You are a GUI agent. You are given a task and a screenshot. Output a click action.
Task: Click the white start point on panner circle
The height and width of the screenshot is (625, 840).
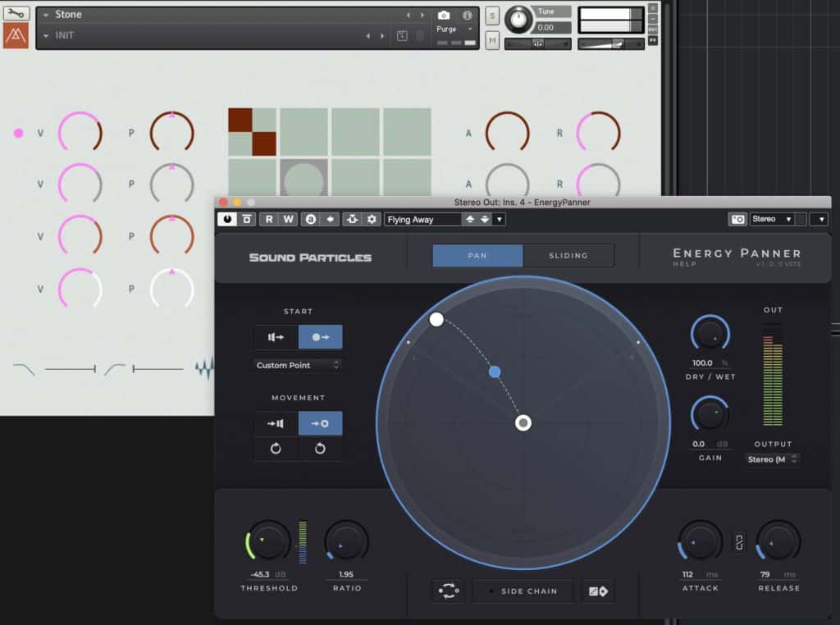pyautogui.click(x=436, y=319)
